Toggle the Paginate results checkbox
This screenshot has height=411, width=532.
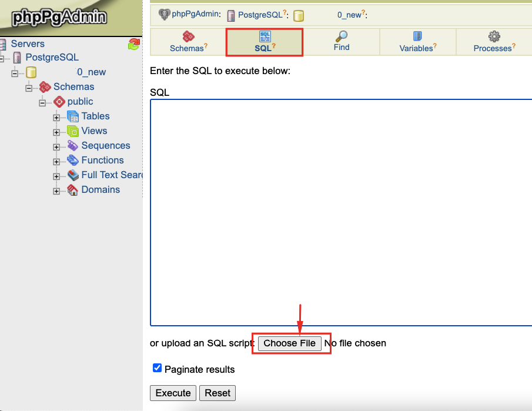pyautogui.click(x=157, y=368)
